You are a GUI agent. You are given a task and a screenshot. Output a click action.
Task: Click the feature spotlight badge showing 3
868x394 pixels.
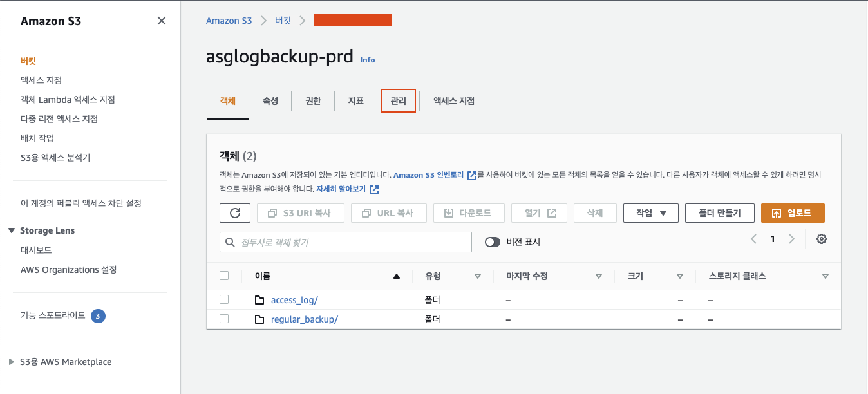[98, 315]
